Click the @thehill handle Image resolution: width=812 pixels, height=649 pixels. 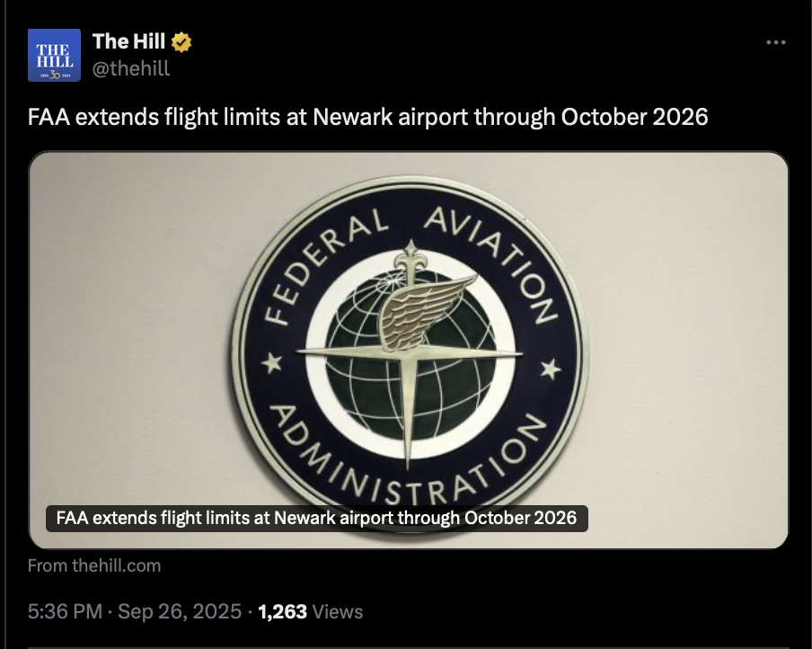(131, 67)
